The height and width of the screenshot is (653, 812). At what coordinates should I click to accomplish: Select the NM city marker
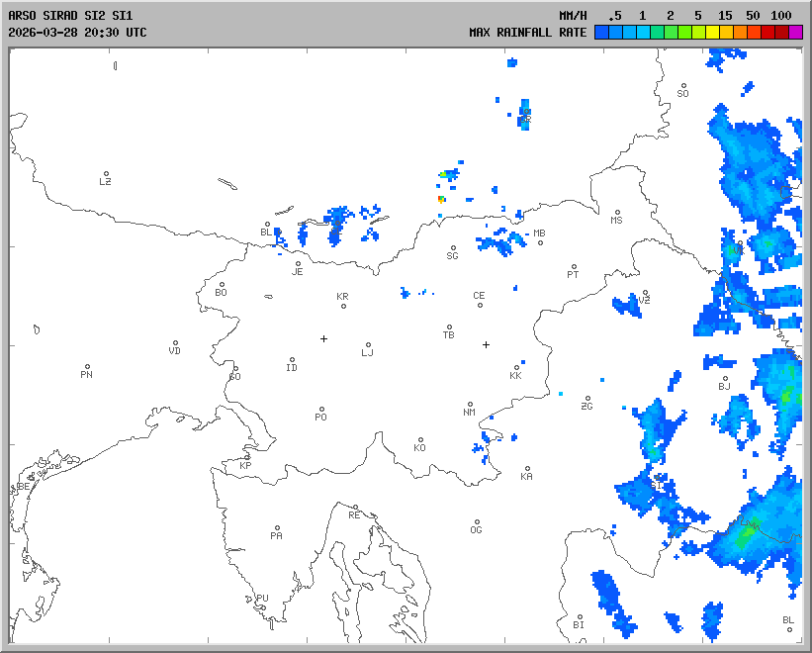(x=470, y=405)
